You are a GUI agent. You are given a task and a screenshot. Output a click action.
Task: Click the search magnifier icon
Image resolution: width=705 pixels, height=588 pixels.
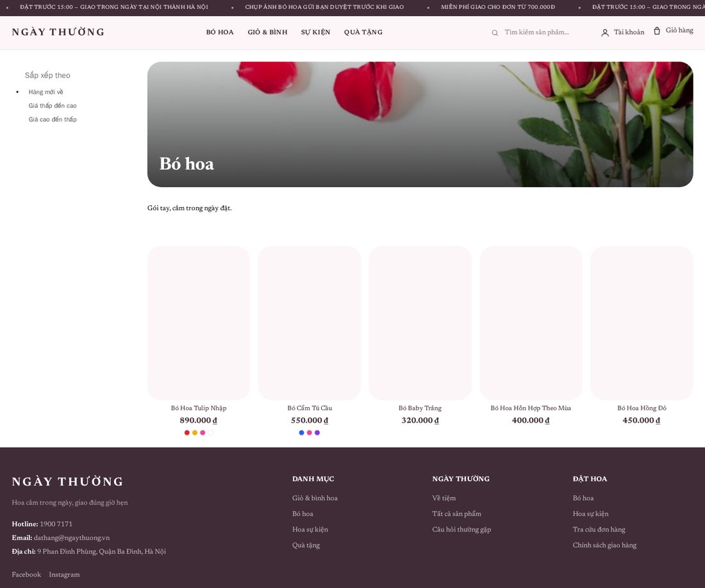click(495, 33)
